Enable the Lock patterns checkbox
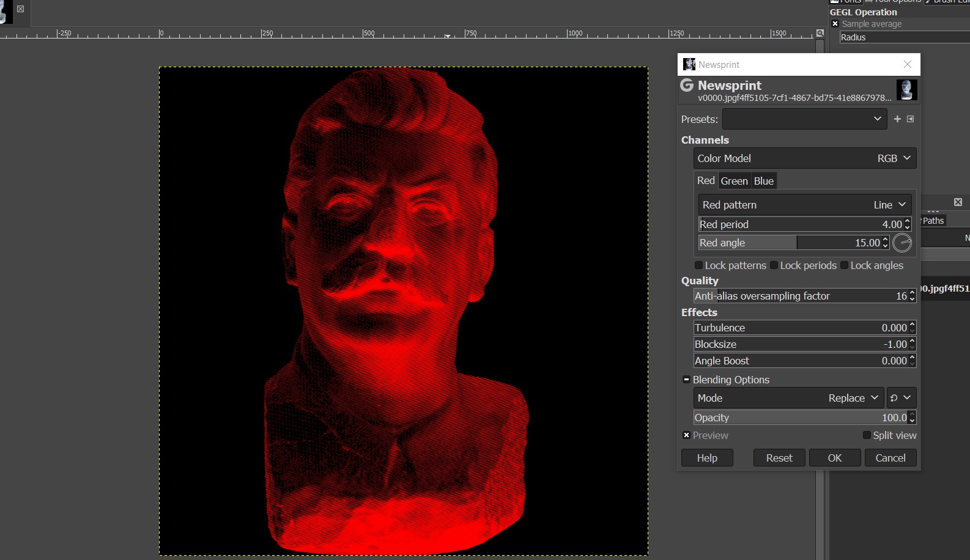Screen dimensions: 970x560 point(698,265)
